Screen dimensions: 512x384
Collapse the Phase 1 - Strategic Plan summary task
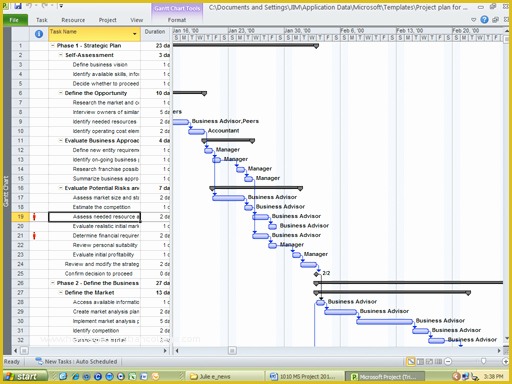(x=52, y=45)
